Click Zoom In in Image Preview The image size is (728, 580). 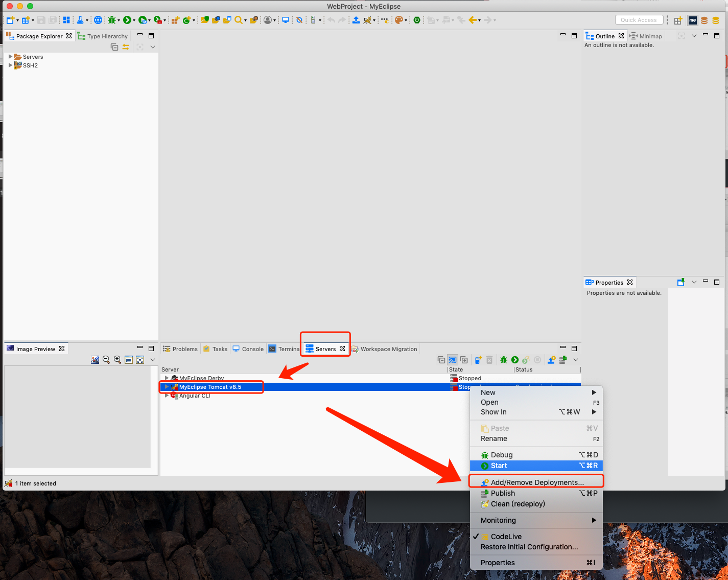point(118,360)
